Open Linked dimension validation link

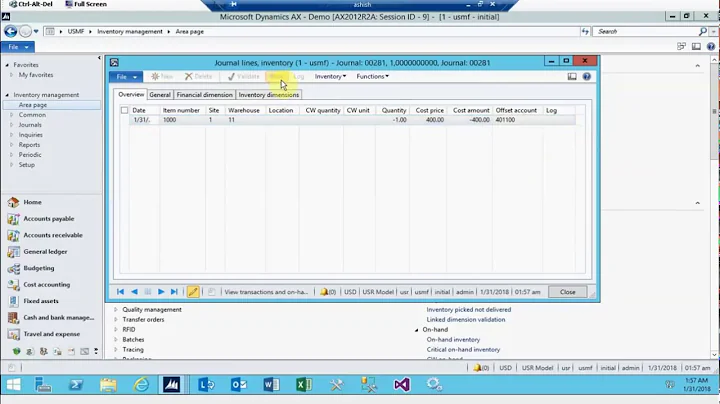pos(466,320)
